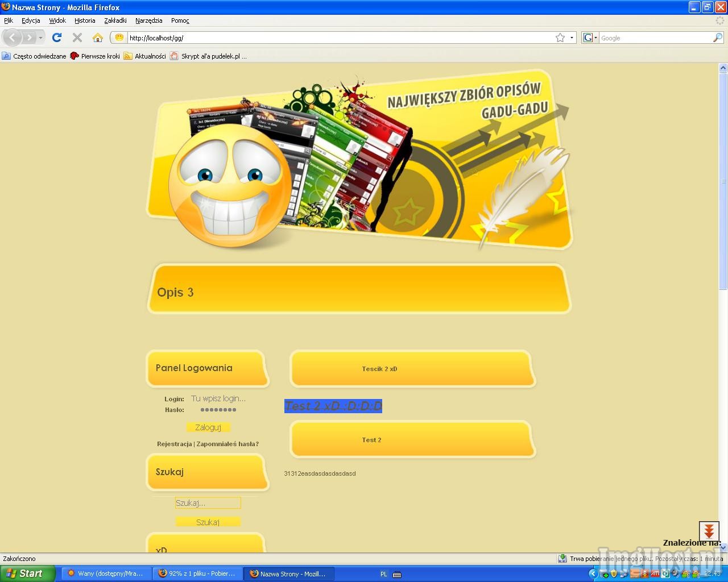Screen dimensions: 728x582
Task: Click the yellow security shield tray icon
Action: 614,574
